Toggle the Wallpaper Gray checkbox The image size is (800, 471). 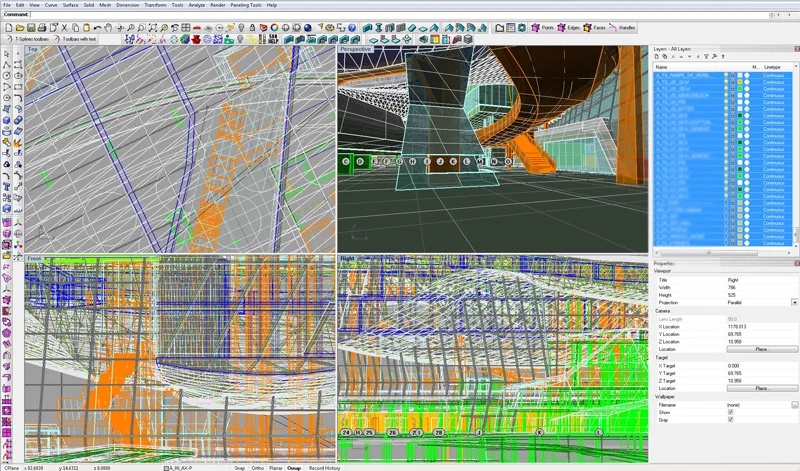coord(730,419)
